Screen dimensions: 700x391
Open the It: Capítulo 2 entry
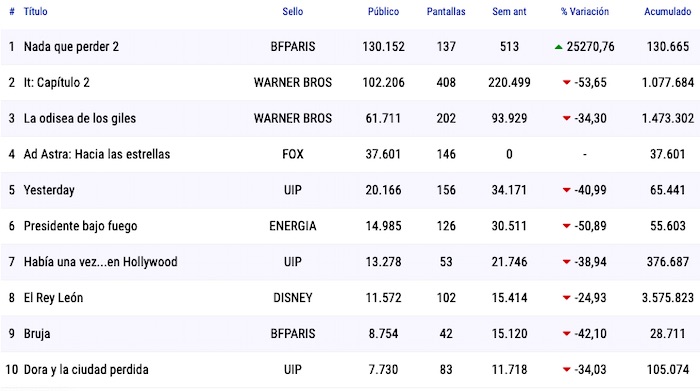(57, 83)
